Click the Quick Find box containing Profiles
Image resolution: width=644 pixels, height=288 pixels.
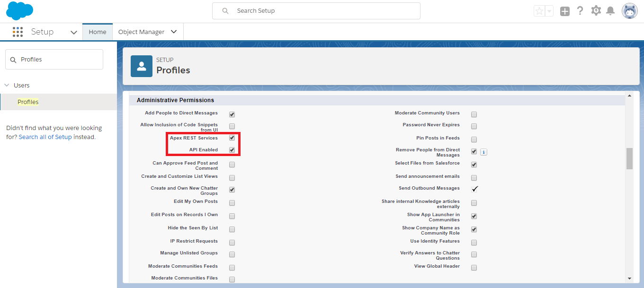(54, 60)
